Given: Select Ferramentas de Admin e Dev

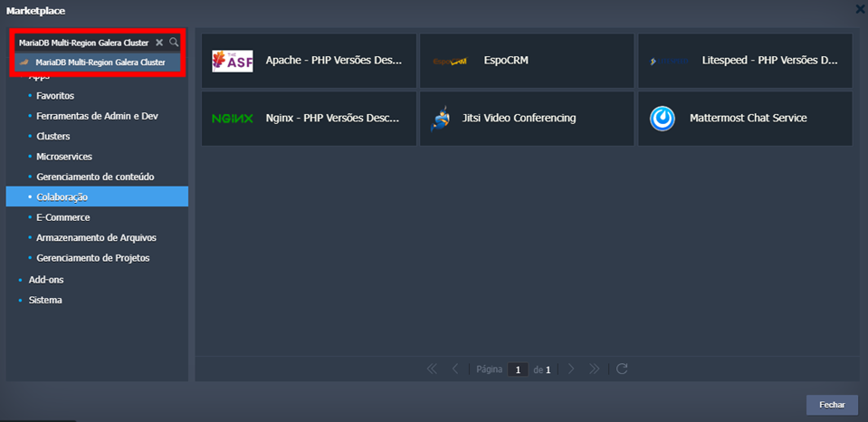Looking at the screenshot, I should tap(97, 116).
